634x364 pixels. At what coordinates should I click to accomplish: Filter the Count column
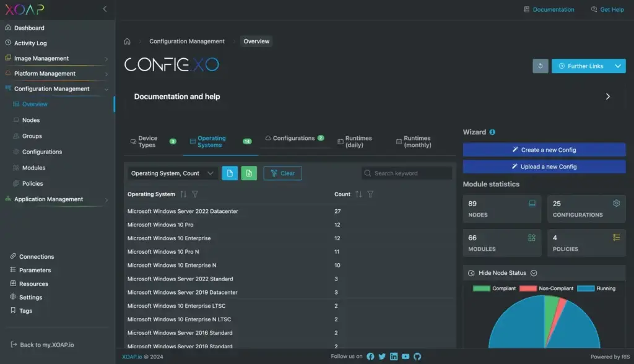pos(370,194)
